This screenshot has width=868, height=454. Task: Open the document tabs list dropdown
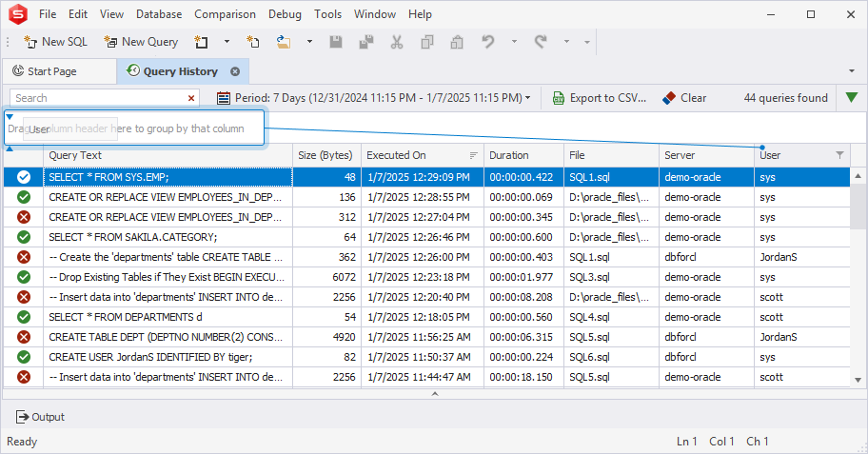[852, 70]
